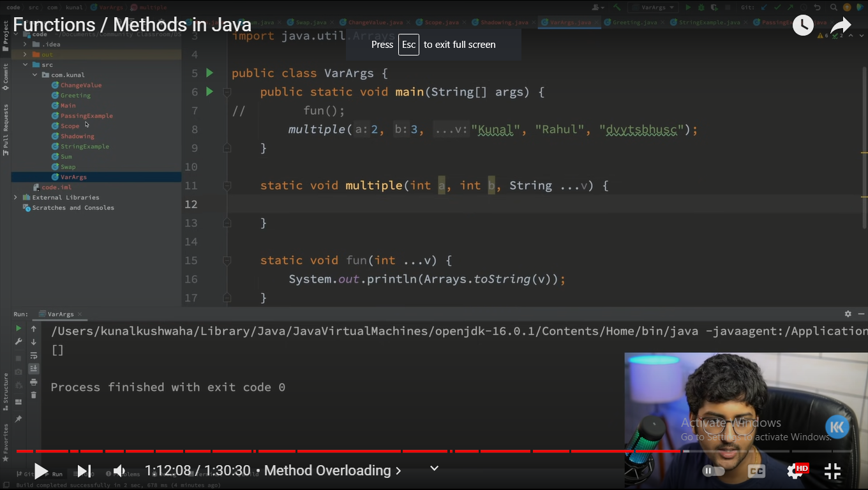Select Main class in project tree
This screenshot has height=490, width=868.
tap(68, 105)
